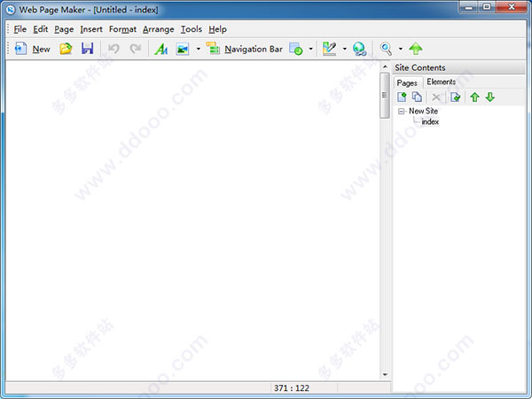The width and height of the screenshot is (532, 399).
Task: Switch to the Pages tab
Action: [x=407, y=82]
